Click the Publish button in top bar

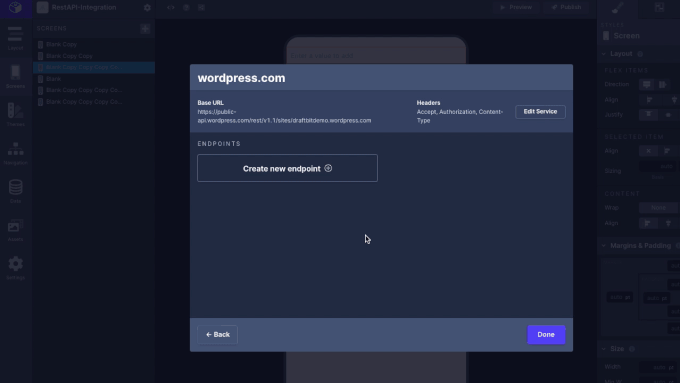[x=566, y=7]
